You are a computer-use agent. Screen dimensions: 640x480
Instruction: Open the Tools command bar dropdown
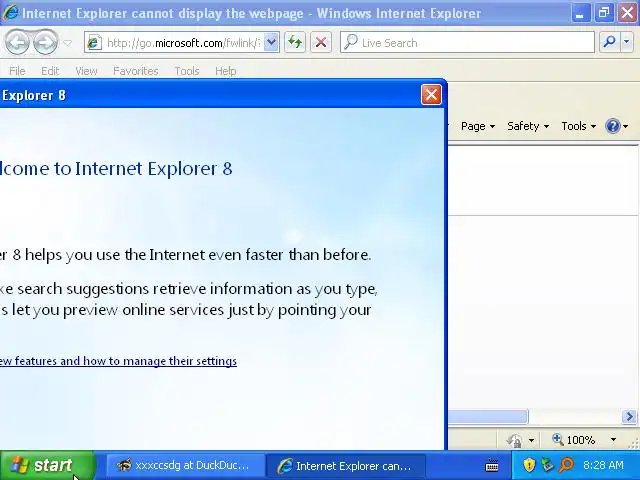578,126
